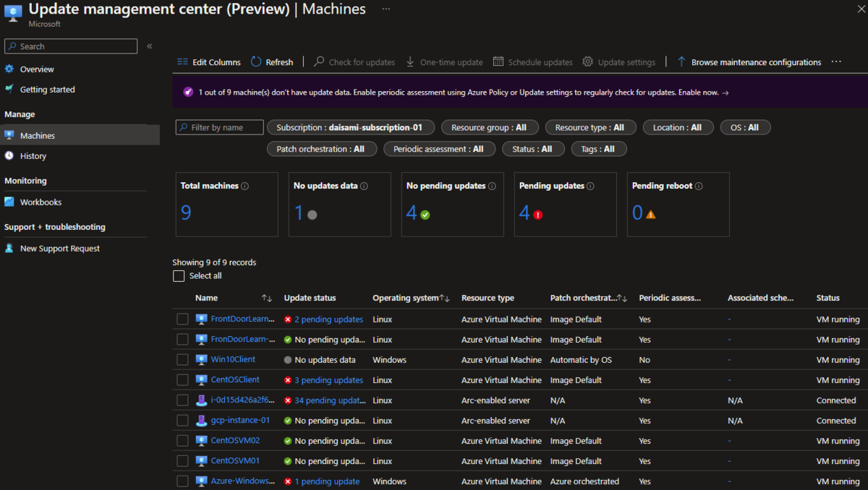Click the Edit Columns icon
The width and height of the screenshot is (868, 490).
pyautogui.click(x=182, y=62)
